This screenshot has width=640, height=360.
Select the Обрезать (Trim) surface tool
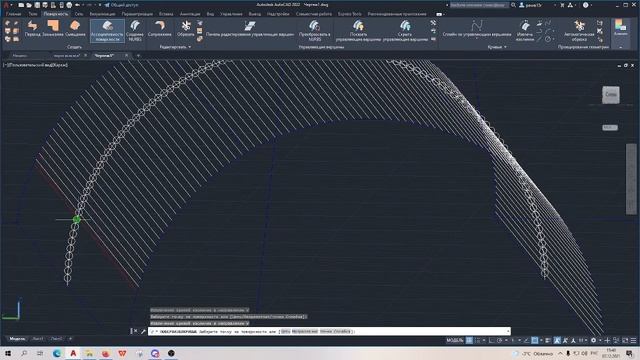coord(186,29)
